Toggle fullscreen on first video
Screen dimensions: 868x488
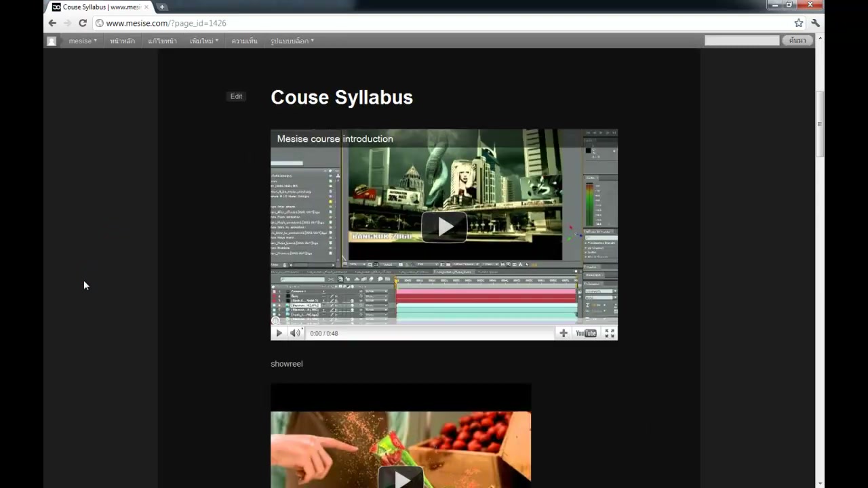[x=610, y=333]
